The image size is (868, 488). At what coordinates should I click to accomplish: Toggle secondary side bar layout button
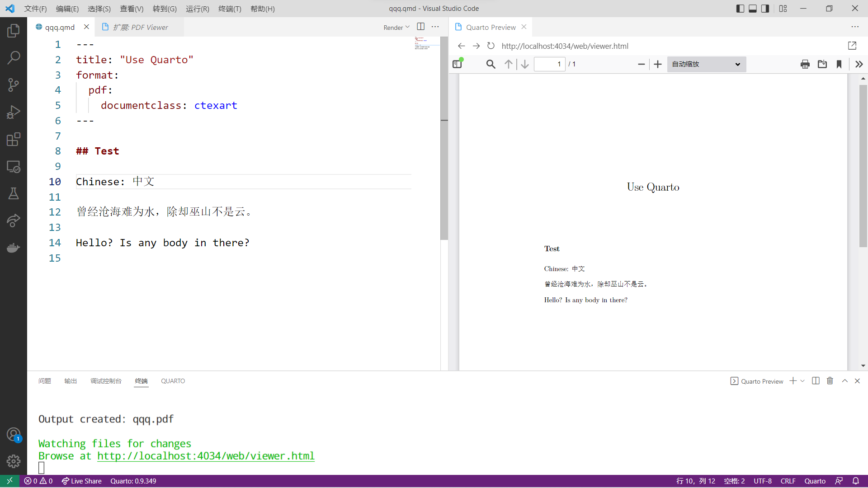click(765, 9)
